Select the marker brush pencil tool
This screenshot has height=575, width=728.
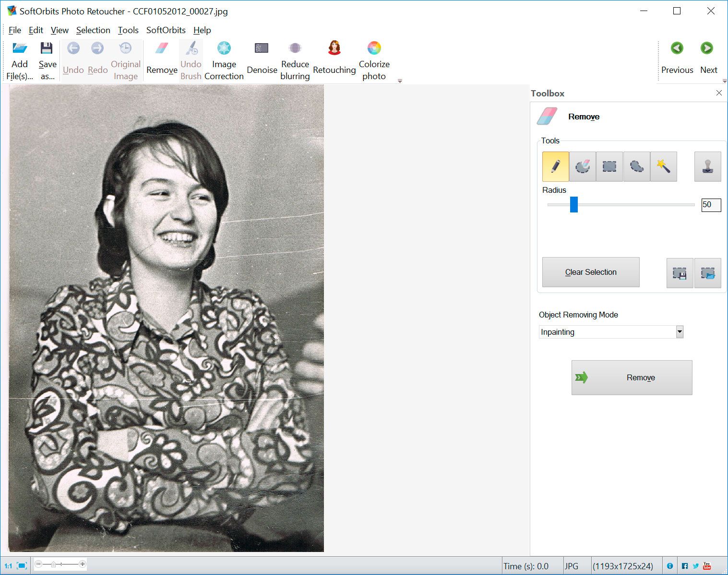555,166
